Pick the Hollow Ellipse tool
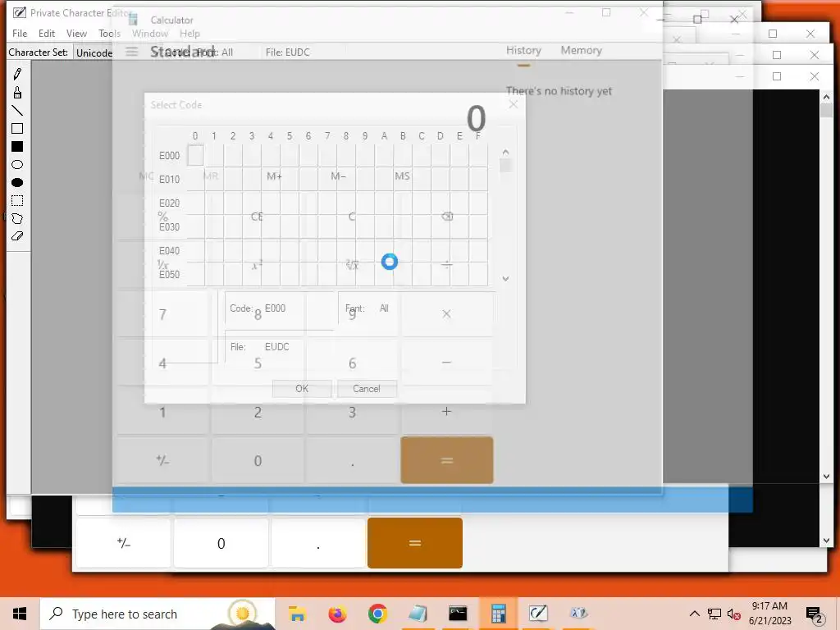Image resolution: width=840 pixels, height=630 pixels. tap(17, 164)
